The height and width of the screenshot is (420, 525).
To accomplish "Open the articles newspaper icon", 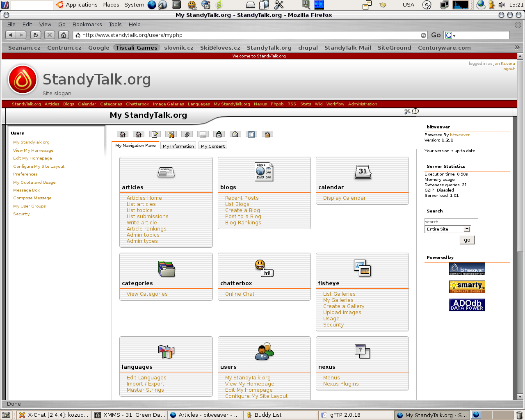I will (x=166, y=172).
